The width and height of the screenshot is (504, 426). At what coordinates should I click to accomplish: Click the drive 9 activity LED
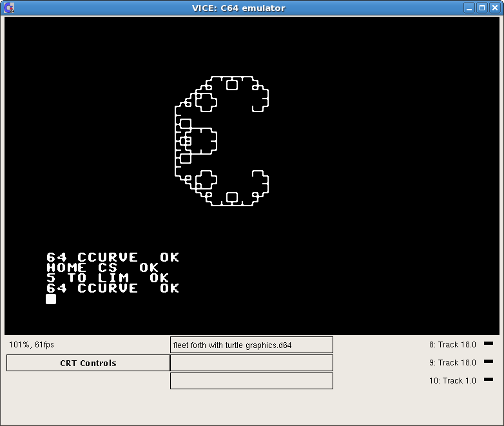(x=488, y=362)
